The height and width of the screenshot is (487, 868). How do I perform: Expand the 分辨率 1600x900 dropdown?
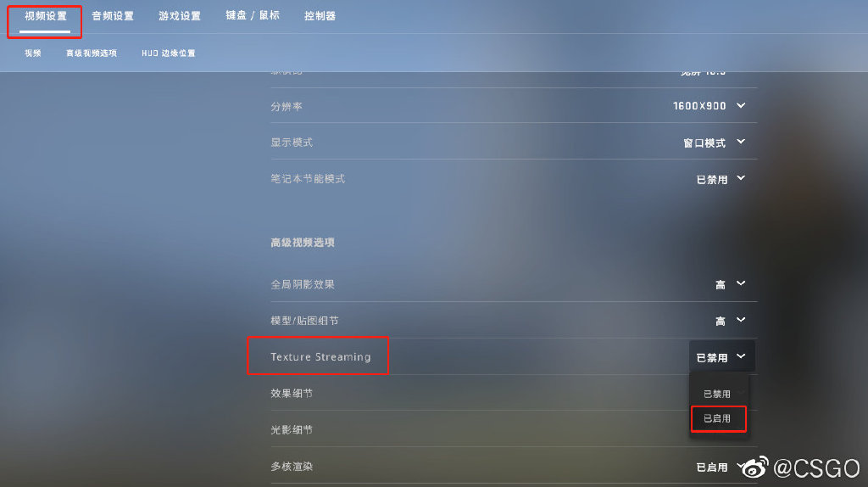tap(709, 106)
